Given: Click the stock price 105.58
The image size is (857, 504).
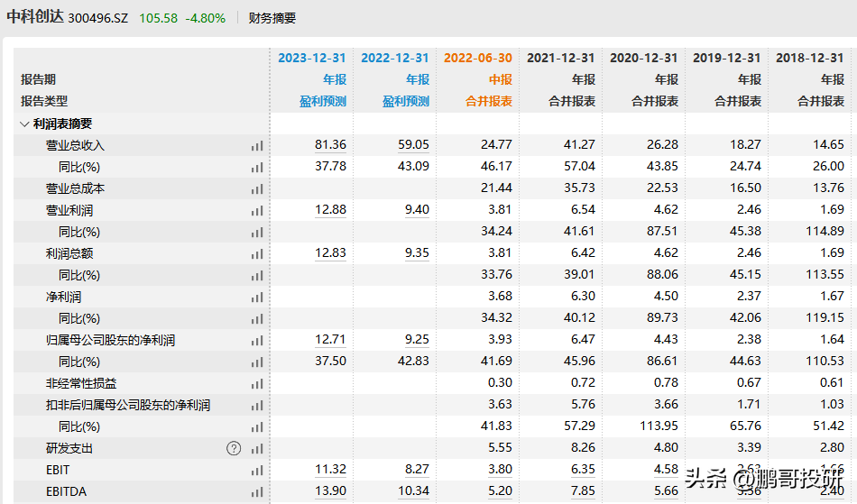Looking at the screenshot, I should click(x=159, y=18).
